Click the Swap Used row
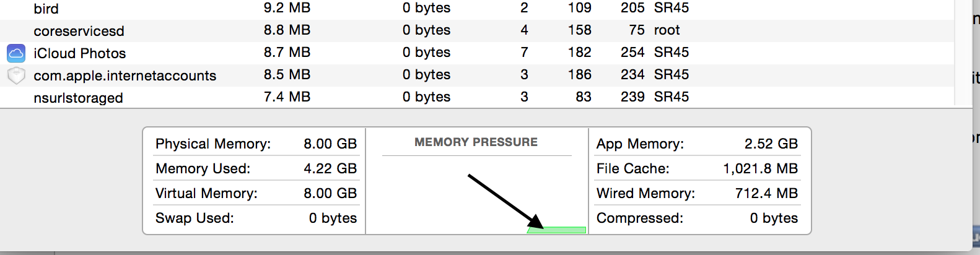 (x=256, y=218)
